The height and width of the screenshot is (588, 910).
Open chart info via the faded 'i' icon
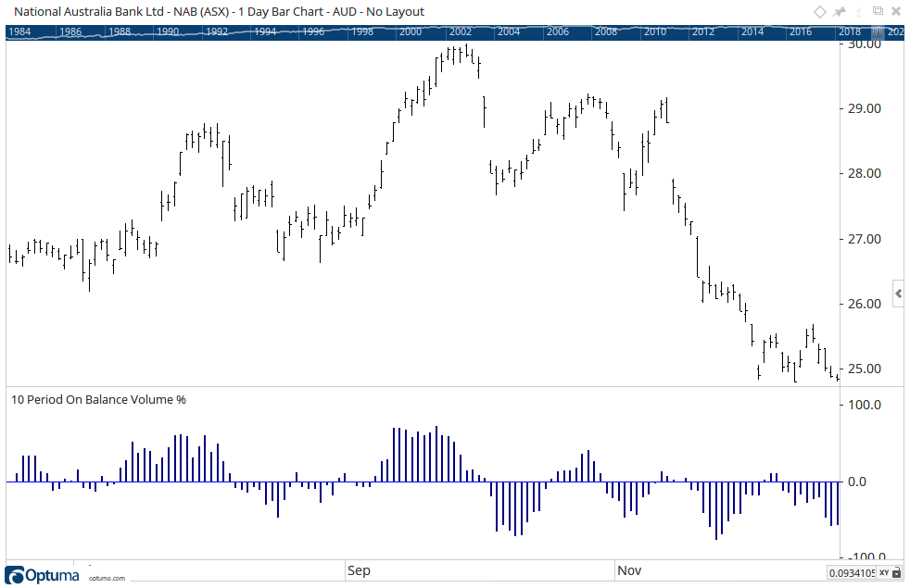pos(858,12)
